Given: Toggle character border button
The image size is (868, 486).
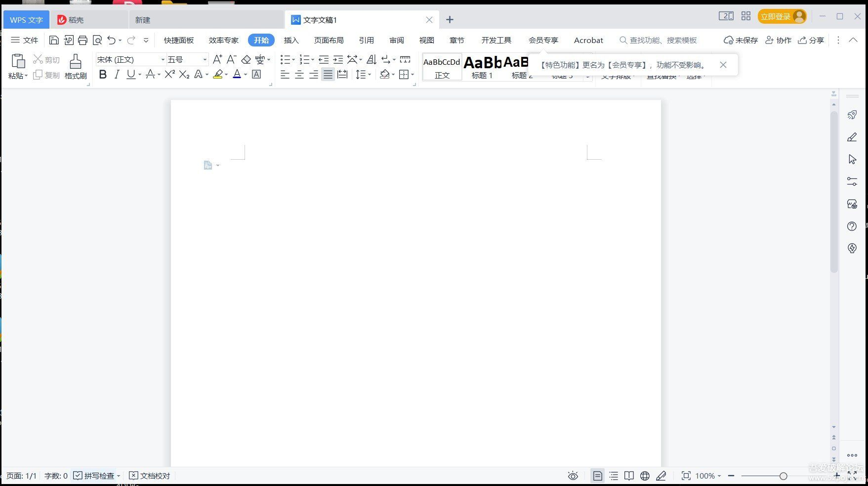Looking at the screenshot, I should [x=256, y=75].
